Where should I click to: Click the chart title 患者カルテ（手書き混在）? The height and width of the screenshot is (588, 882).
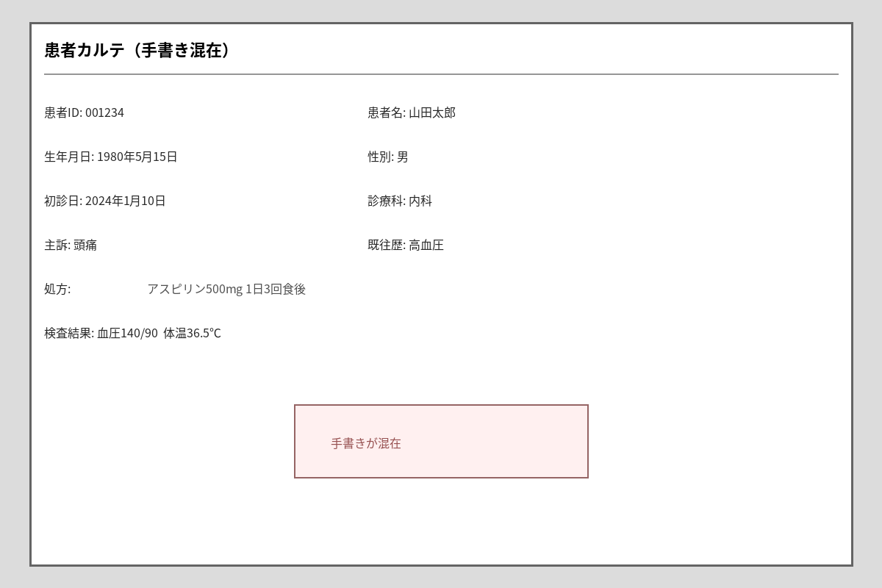(x=137, y=50)
